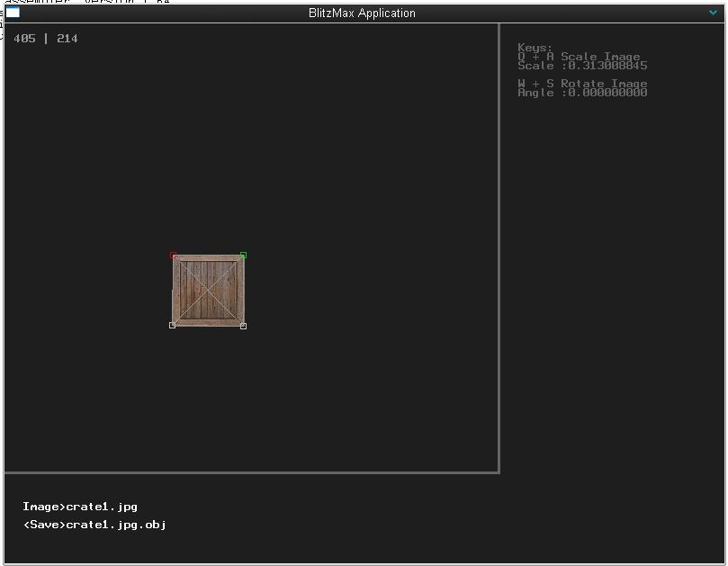
Task: Select the white bottom-left corner handle
Action: click(x=173, y=326)
